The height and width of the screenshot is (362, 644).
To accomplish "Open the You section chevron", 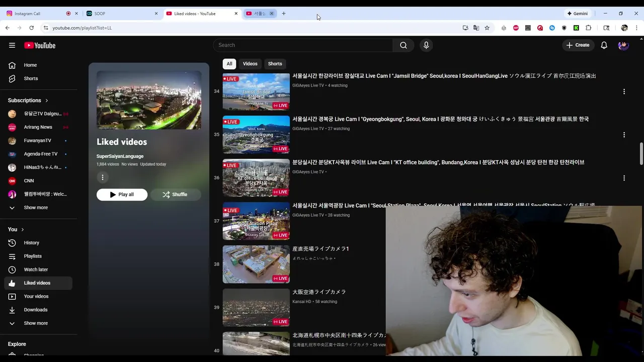I will (22, 229).
